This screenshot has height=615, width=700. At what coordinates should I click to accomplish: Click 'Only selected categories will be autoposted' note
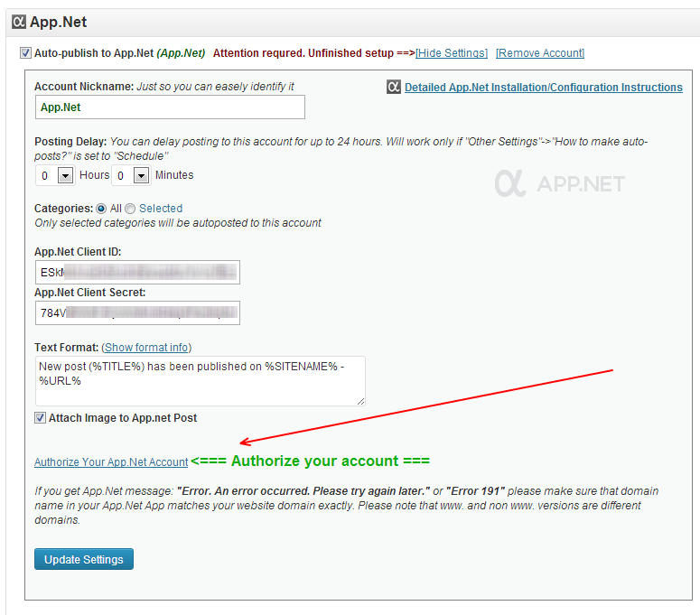[178, 223]
